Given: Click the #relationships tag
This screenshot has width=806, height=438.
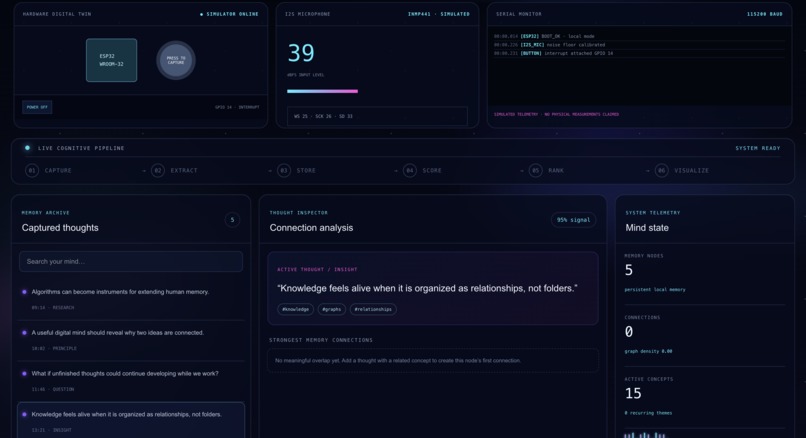Looking at the screenshot, I should coord(373,309).
